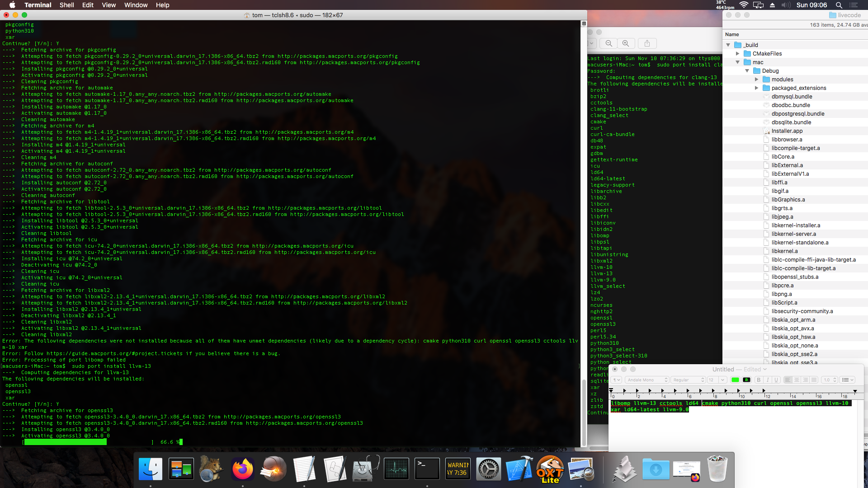Click the Untitled — Edited title dropdown
Screen dimensions: 868x488
(x=740, y=369)
